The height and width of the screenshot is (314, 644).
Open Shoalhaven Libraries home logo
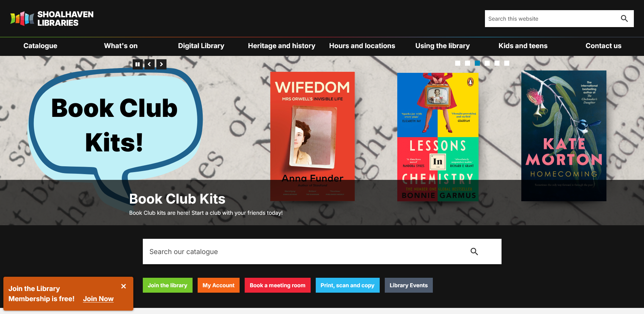[52, 19]
